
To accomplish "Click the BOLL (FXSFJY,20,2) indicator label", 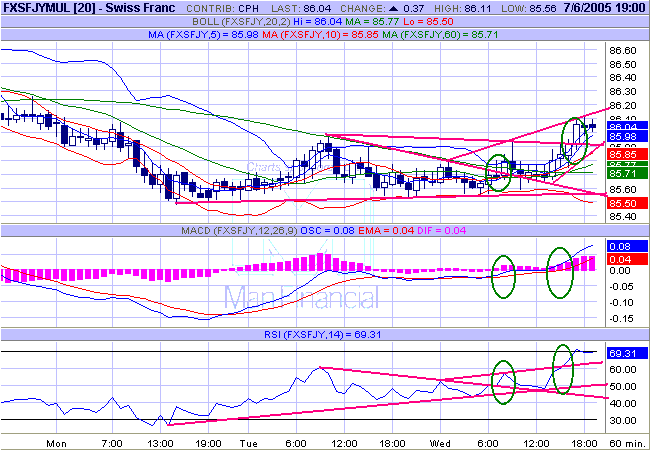I will (241, 22).
